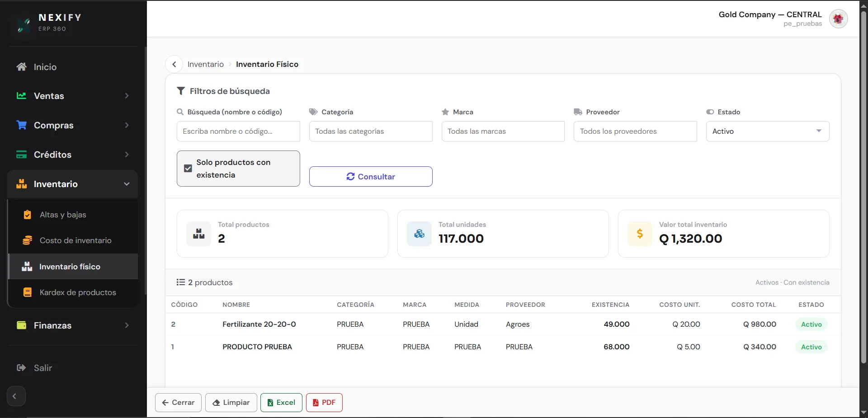The width and height of the screenshot is (868, 418).
Task: Click the filter funnel icon
Action: tap(181, 91)
